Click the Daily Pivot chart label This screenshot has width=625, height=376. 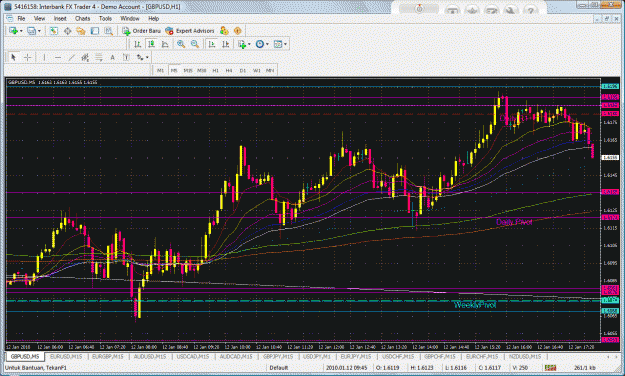click(x=514, y=222)
